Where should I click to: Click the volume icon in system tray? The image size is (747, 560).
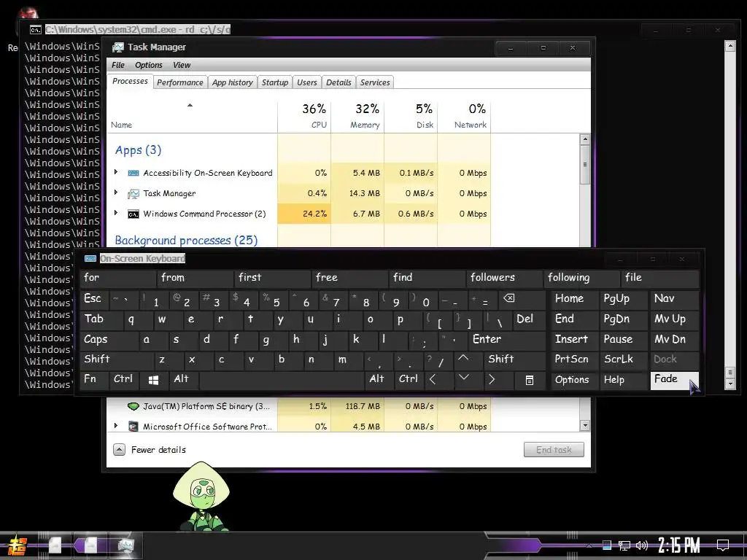point(642,545)
